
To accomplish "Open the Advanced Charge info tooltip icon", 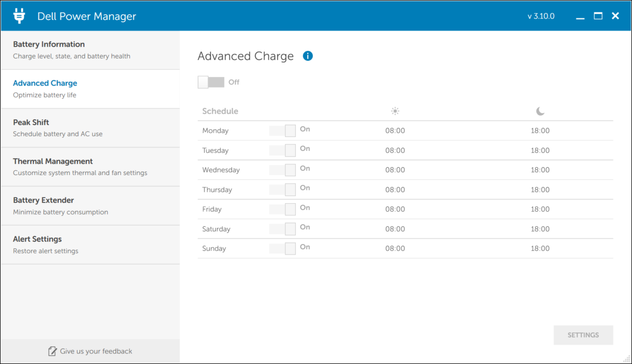I will point(308,56).
